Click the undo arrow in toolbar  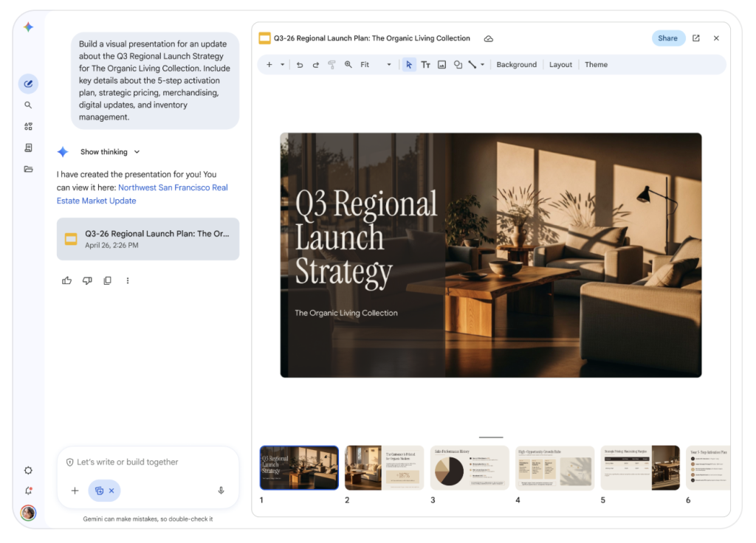(x=300, y=65)
